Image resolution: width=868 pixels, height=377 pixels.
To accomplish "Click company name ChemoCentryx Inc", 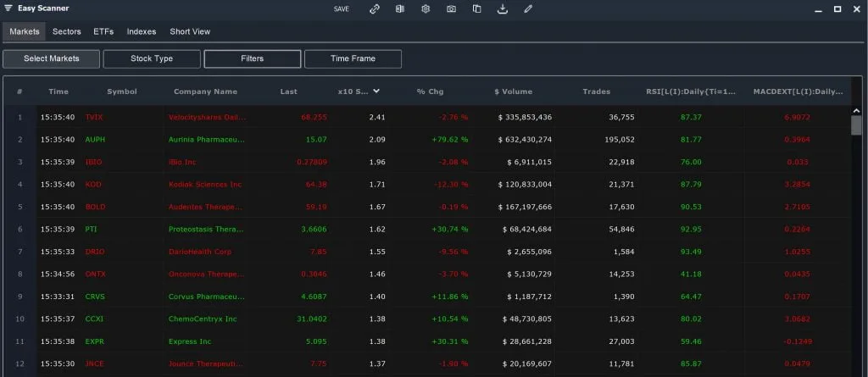I will coord(203,319).
